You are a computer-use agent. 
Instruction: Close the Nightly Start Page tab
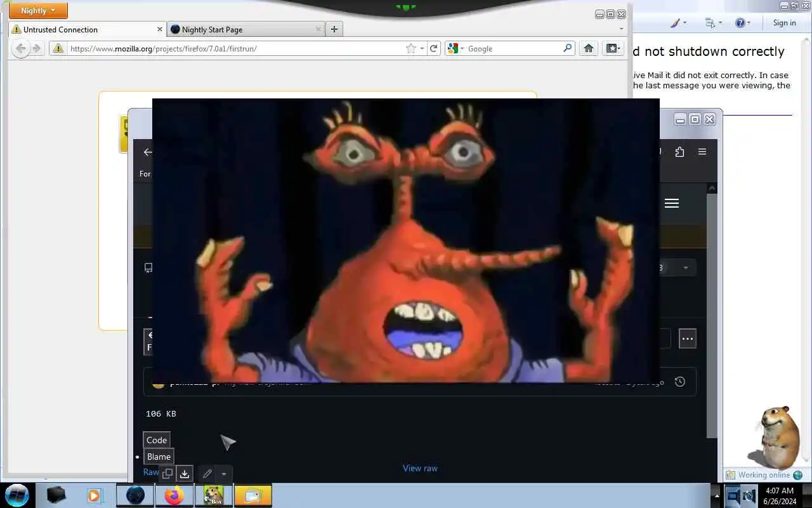[318, 29]
